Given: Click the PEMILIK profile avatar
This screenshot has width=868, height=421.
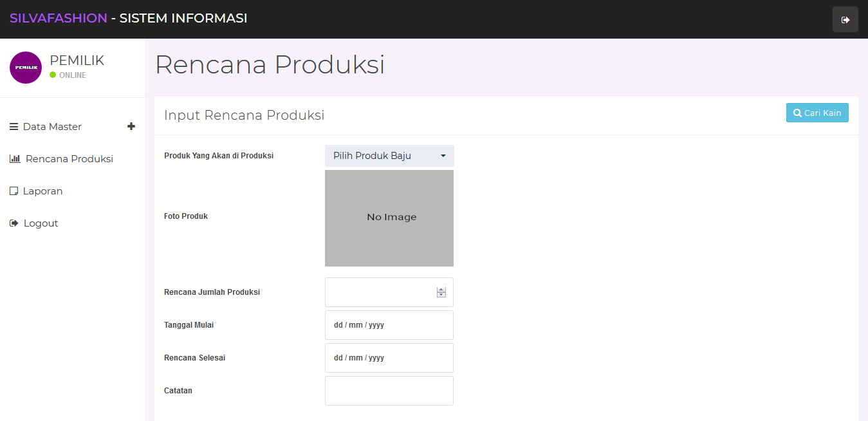Looking at the screenshot, I should click(x=26, y=67).
